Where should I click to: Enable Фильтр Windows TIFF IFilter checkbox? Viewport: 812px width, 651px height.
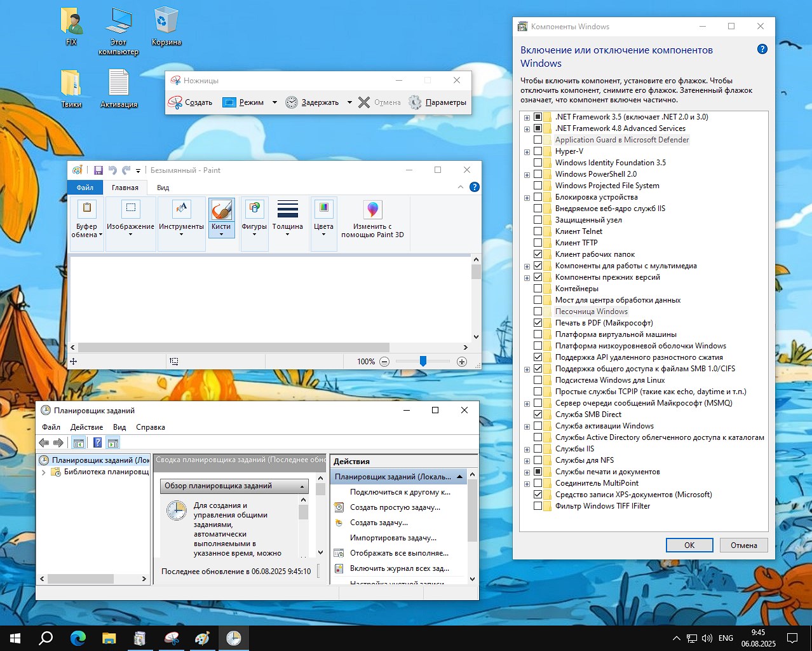[538, 506]
